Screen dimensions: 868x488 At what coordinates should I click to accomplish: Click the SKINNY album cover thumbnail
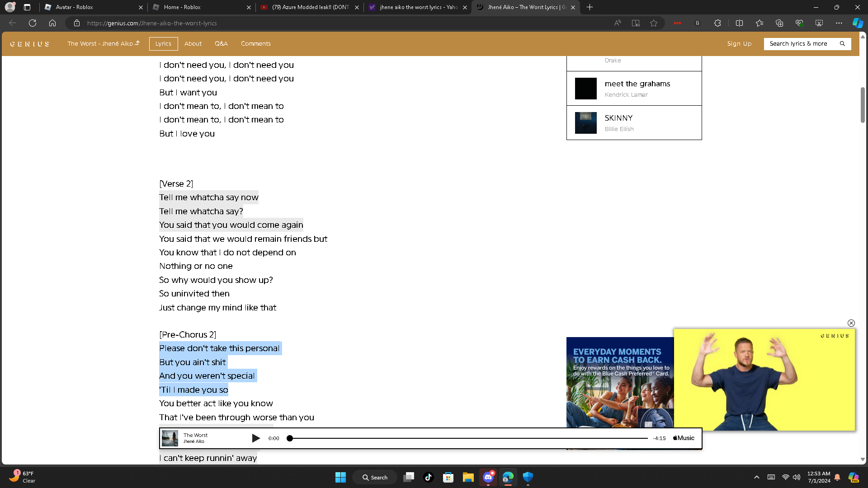click(586, 123)
